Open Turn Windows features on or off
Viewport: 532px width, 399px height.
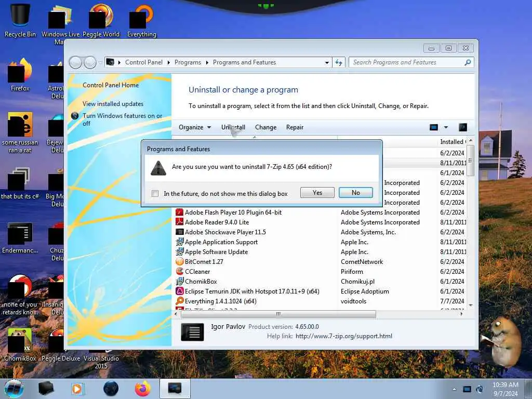click(122, 119)
